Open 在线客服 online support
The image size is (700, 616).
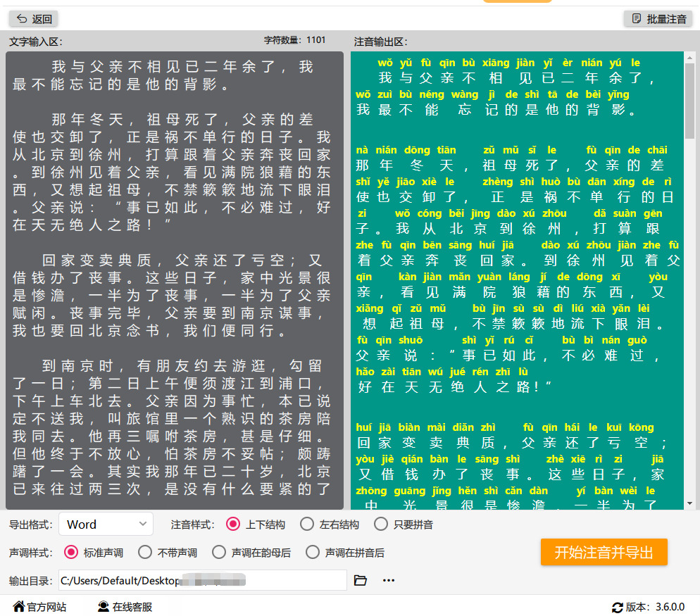[125, 607]
